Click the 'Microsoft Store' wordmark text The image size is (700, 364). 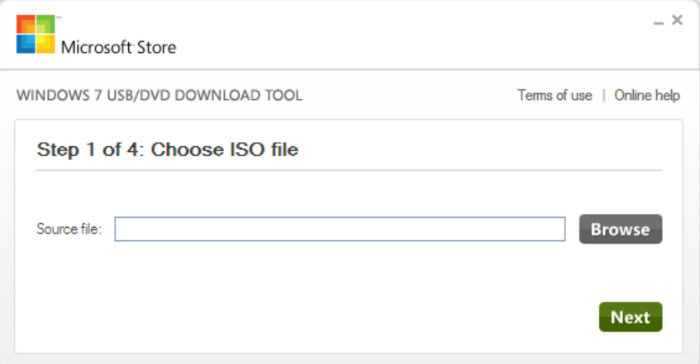coord(118,47)
